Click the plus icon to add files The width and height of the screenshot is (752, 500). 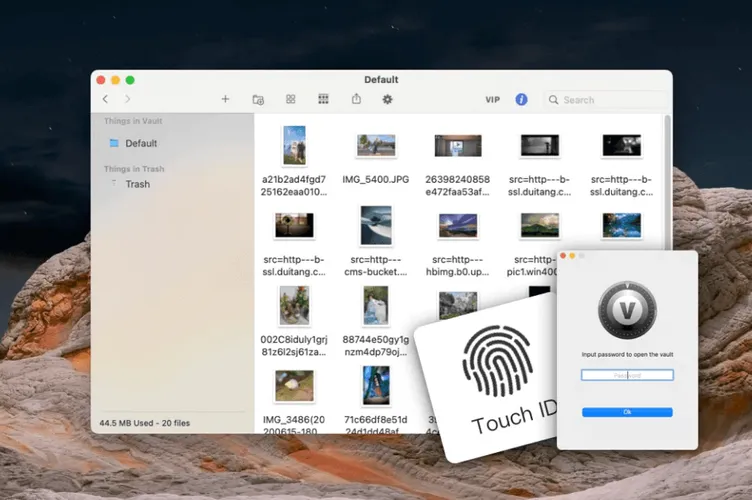point(225,99)
